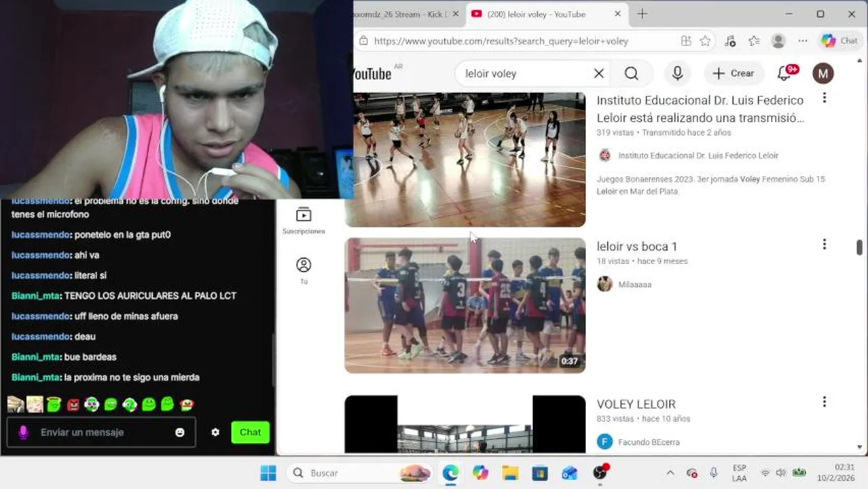Start YouTube voice search with microphone
Image resolution: width=868 pixels, height=489 pixels.
pyautogui.click(x=677, y=73)
